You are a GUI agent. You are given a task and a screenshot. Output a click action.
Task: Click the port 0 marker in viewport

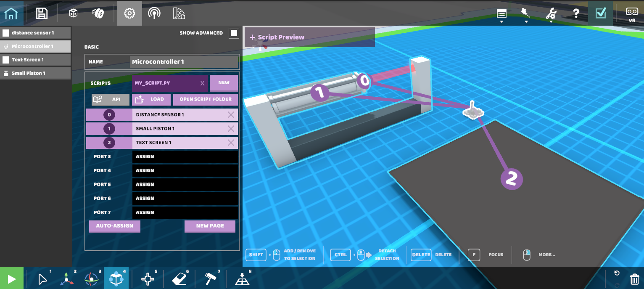tap(364, 81)
